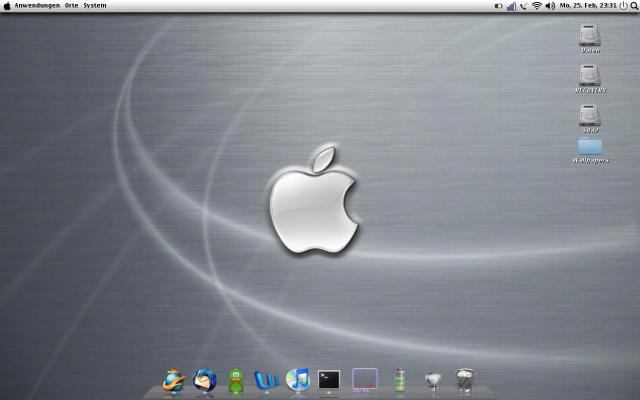Launch the fox-and-globe web browser from the dock
This screenshot has height=400, width=640.
tap(174, 380)
